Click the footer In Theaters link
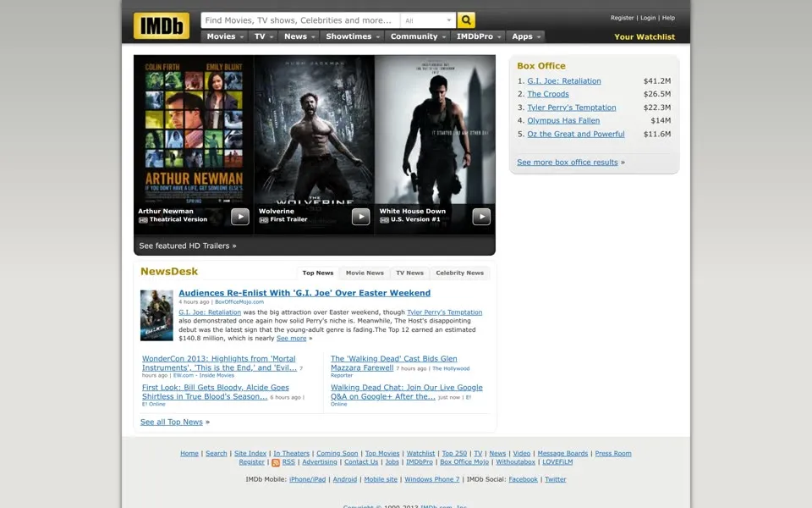The image size is (812, 508). [291, 453]
